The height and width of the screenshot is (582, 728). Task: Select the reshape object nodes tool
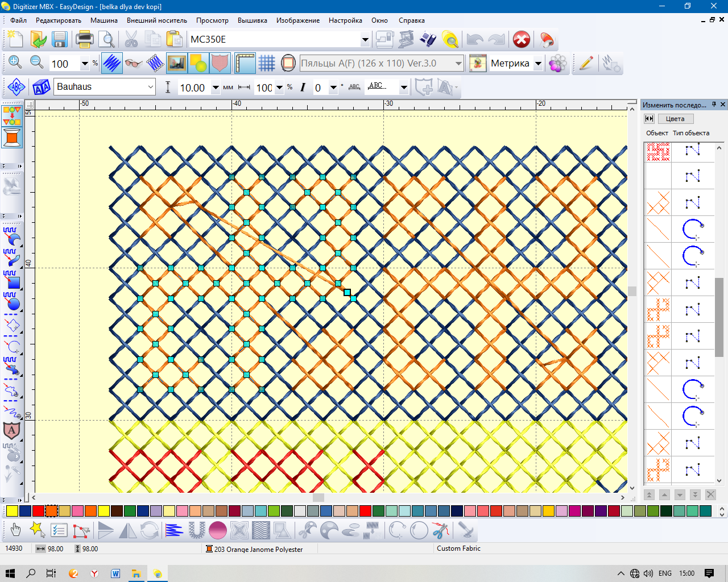click(81, 530)
